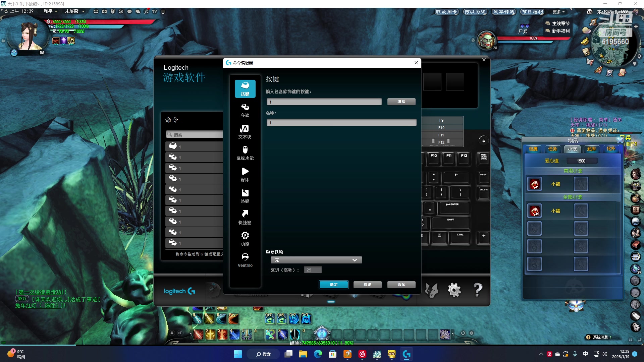The height and width of the screenshot is (362, 644).
Task: Switch to 武库 tab in items panel
Action: click(591, 149)
